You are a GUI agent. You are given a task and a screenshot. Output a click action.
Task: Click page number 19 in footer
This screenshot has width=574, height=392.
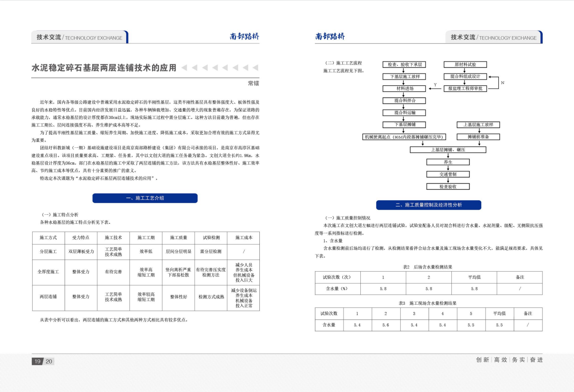tap(37, 361)
